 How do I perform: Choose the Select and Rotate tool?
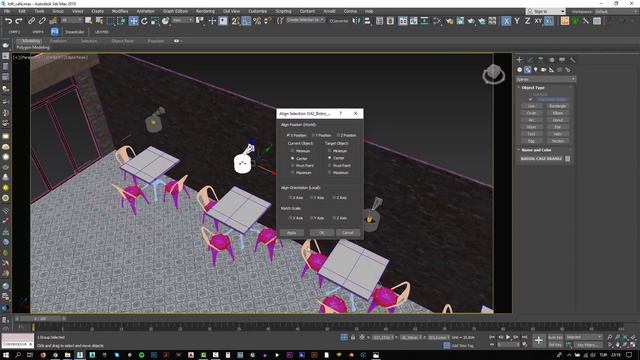144,21
